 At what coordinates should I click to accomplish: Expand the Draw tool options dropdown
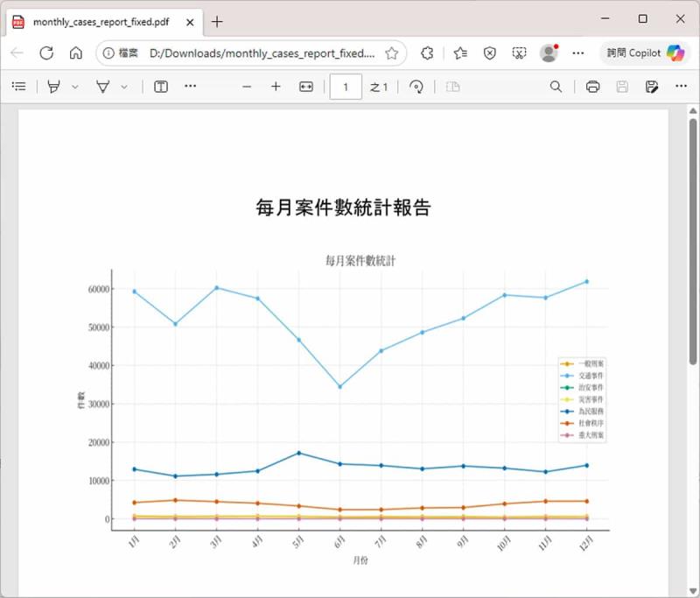75,87
